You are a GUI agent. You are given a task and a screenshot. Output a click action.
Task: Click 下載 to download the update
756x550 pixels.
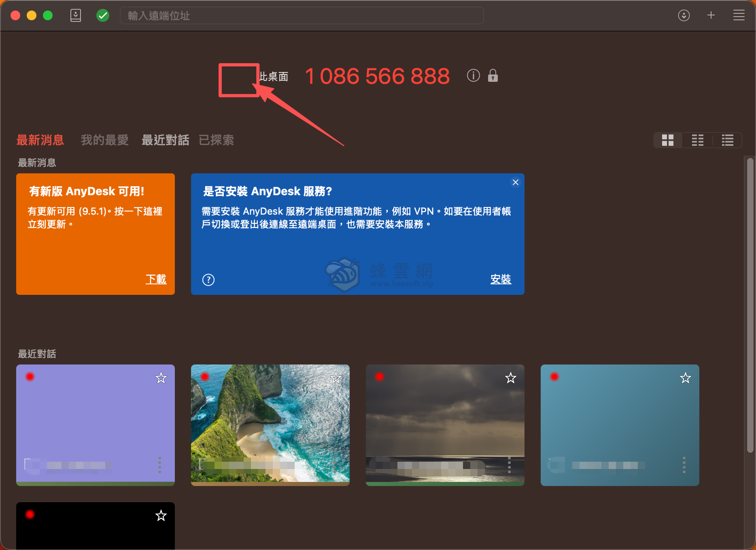(156, 279)
